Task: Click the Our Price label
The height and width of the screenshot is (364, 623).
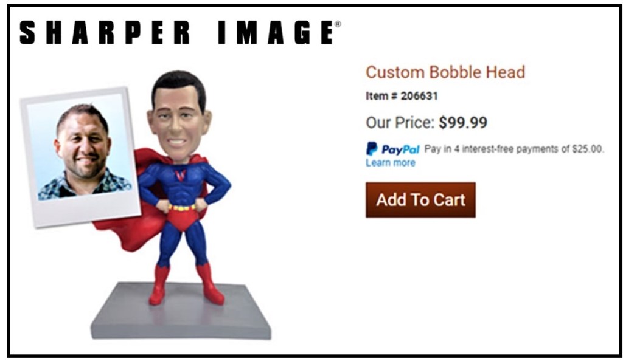Action: pos(400,123)
